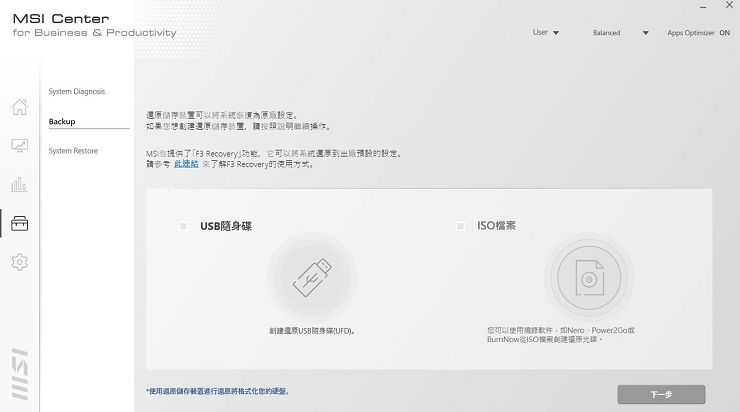Tick the ISO檔案 checkbox
740x412 pixels.
pos(460,226)
